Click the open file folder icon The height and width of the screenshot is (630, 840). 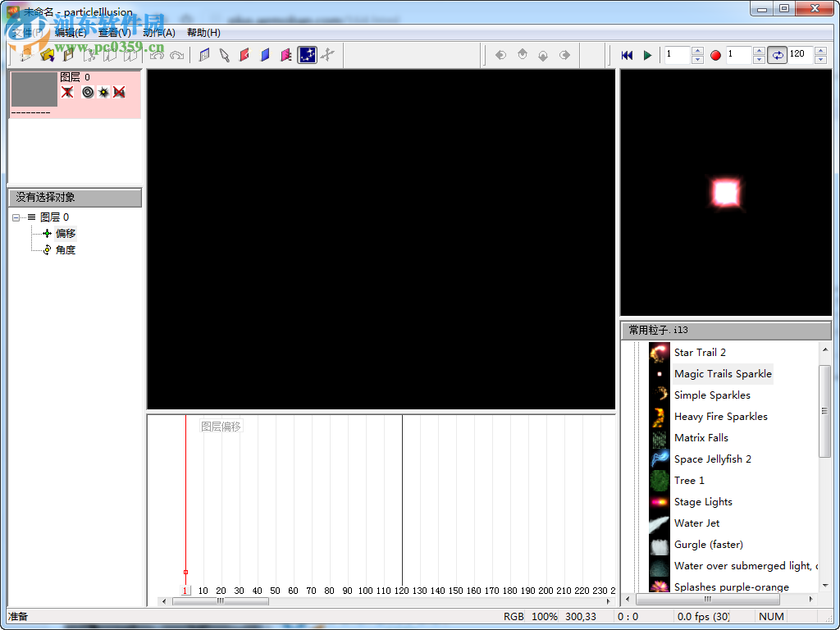[x=48, y=55]
